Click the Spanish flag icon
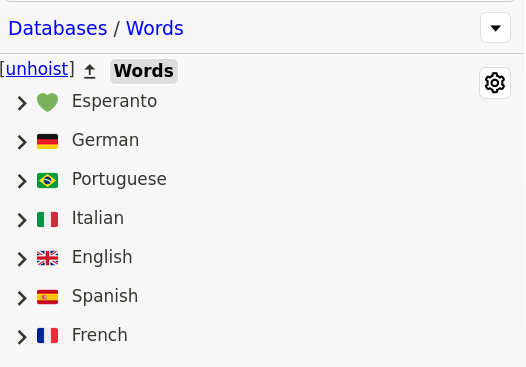This screenshot has width=526, height=367. (47, 297)
